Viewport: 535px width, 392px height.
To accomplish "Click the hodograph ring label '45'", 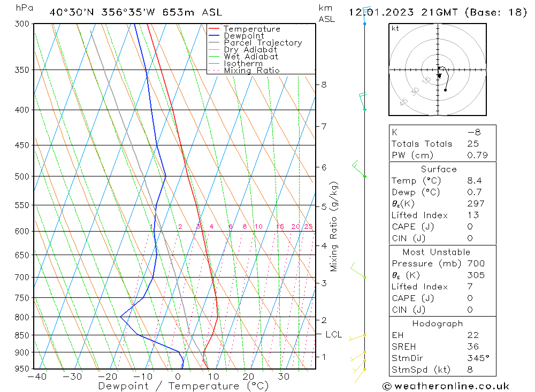I will (403, 102).
